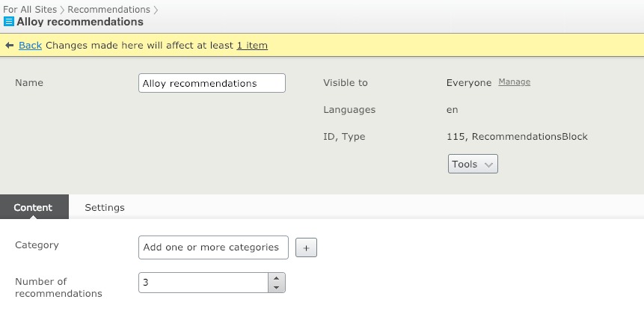Click the 'Add one or more categories' field

point(213,247)
